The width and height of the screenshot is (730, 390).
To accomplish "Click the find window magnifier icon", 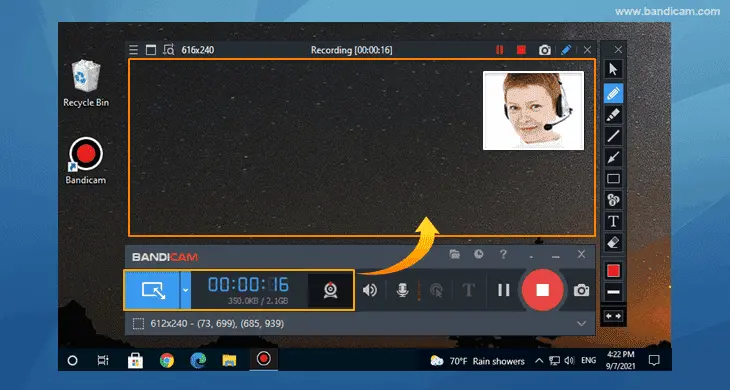I will (169, 50).
